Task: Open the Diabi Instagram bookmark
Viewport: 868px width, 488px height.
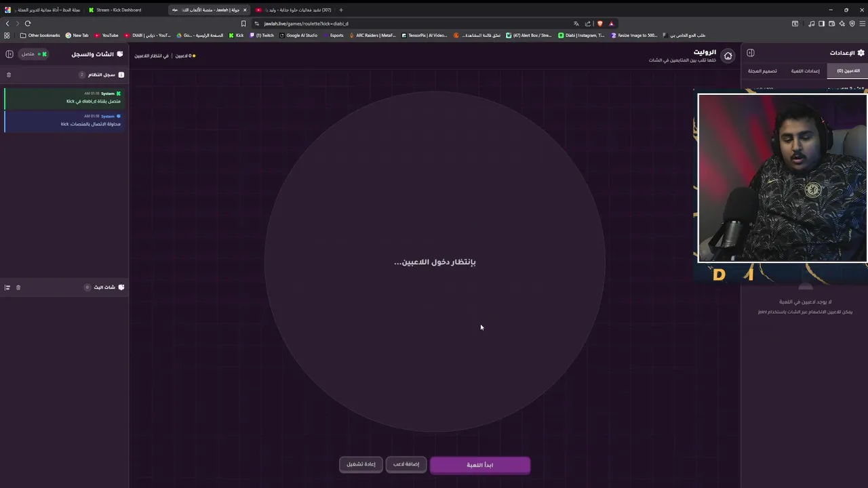Action: click(581, 35)
